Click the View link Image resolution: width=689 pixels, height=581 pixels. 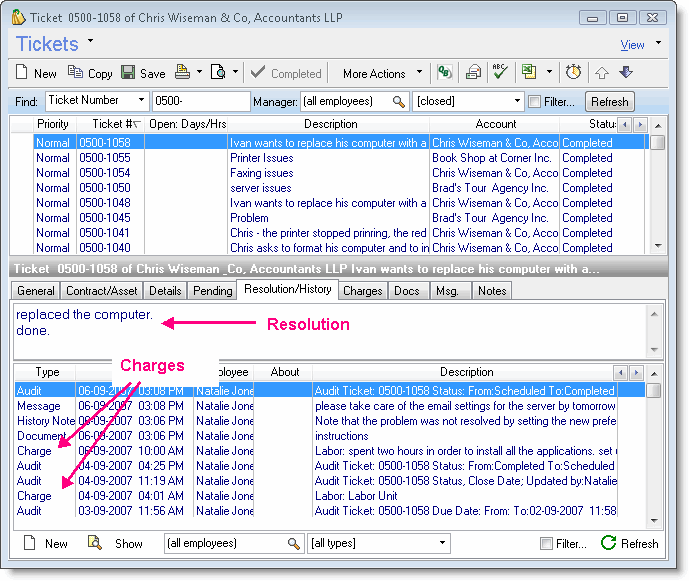[x=632, y=45]
